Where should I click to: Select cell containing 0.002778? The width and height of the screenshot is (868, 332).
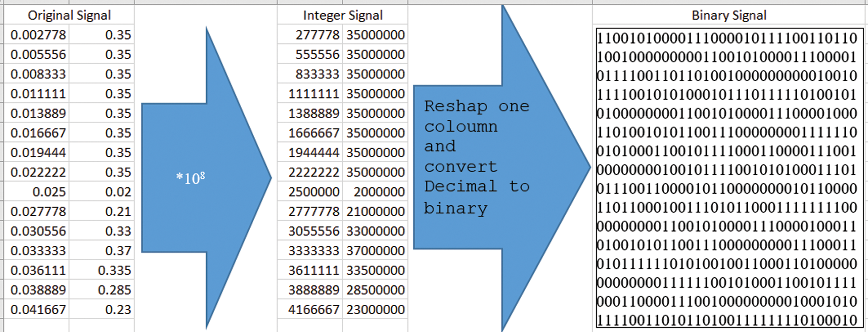click(38, 35)
